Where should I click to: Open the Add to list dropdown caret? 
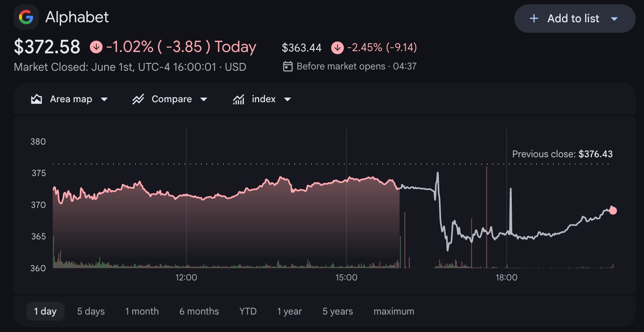tap(614, 19)
